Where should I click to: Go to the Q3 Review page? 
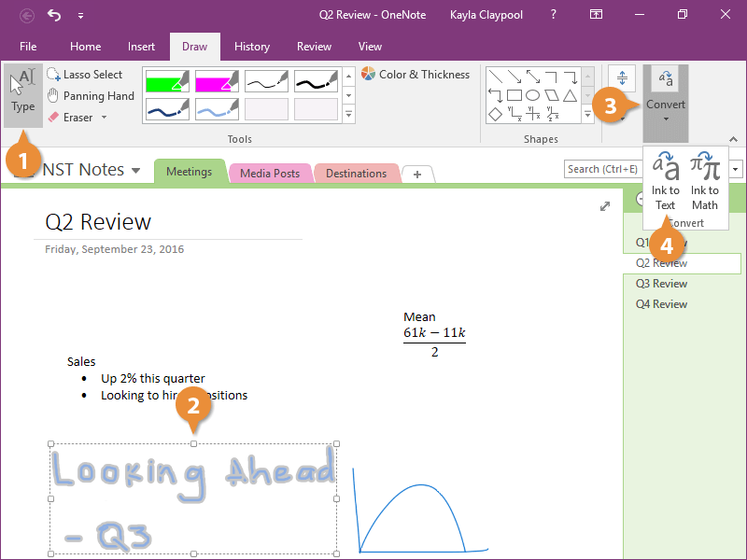[661, 284]
